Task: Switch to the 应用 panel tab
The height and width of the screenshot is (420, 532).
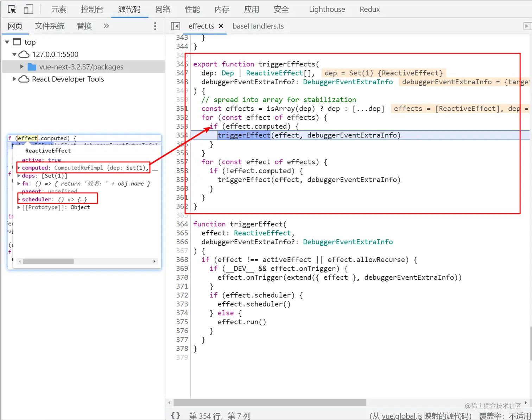Action: pyautogui.click(x=252, y=9)
